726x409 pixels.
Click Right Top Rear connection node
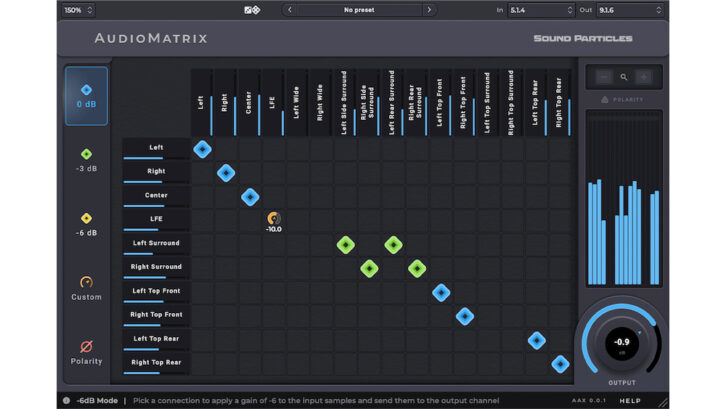coord(560,364)
